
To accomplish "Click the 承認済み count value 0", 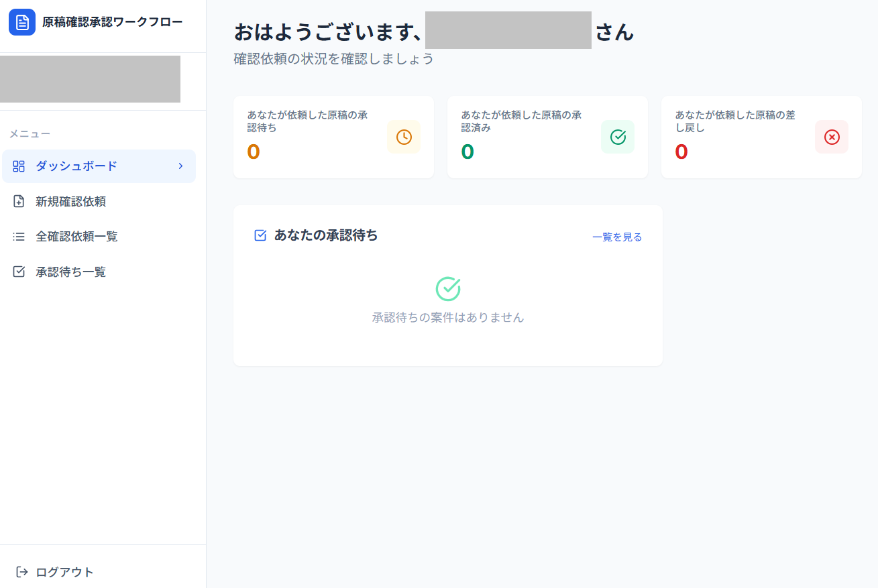I will click(468, 152).
